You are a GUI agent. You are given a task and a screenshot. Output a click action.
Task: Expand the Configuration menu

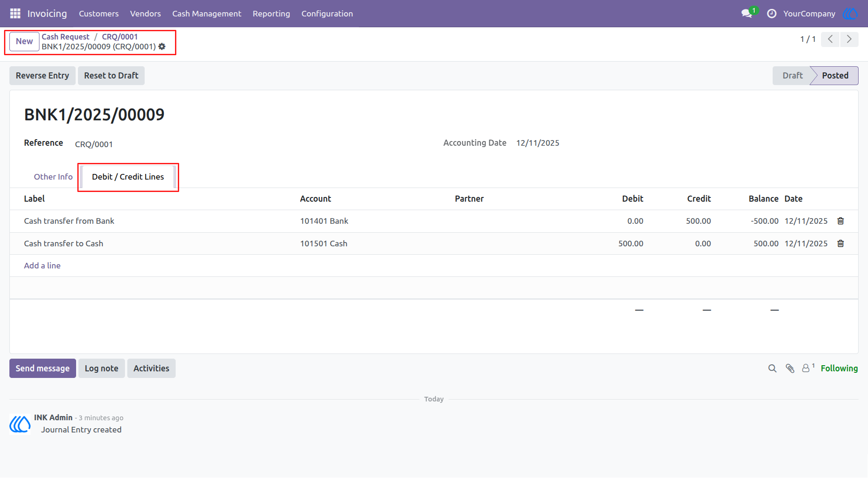coord(327,14)
